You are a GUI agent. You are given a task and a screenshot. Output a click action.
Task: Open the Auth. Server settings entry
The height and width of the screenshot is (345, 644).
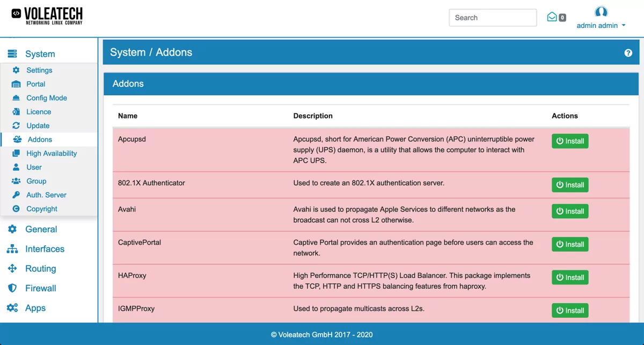(46, 195)
